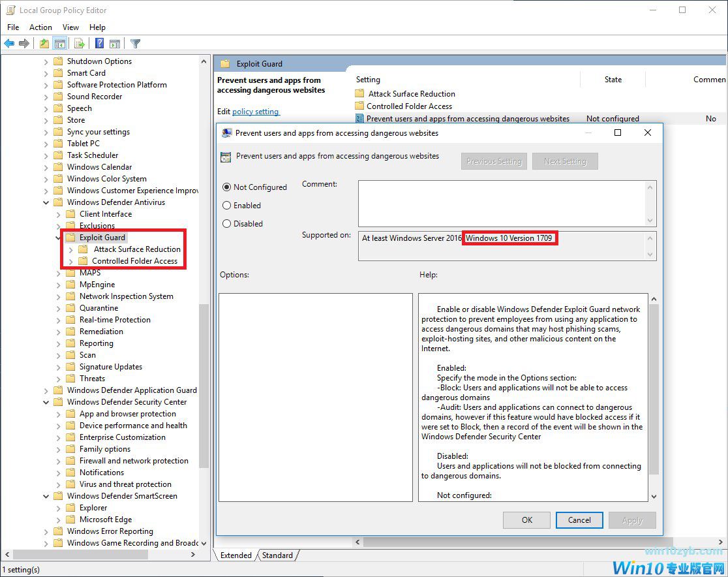Click the Up One Level folder icon
728x577 pixels.
pos(44,44)
